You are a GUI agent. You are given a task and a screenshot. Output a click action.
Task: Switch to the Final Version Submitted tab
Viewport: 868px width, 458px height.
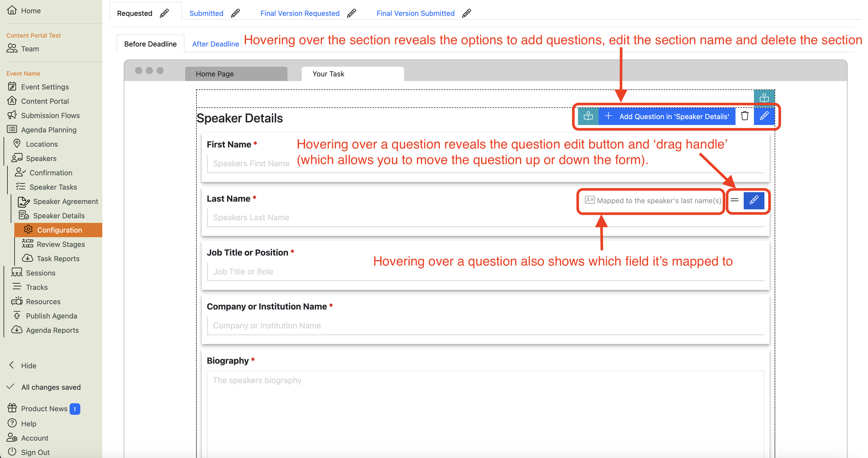point(416,13)
